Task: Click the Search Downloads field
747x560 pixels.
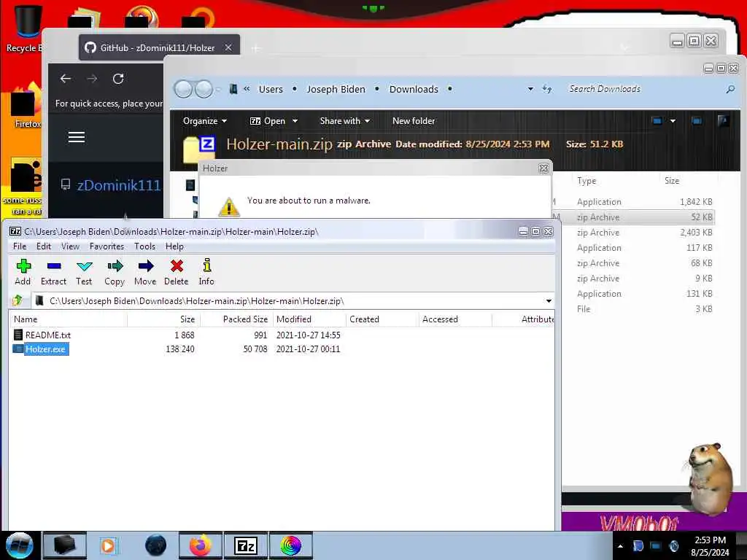Action: (x=643, y=89)
